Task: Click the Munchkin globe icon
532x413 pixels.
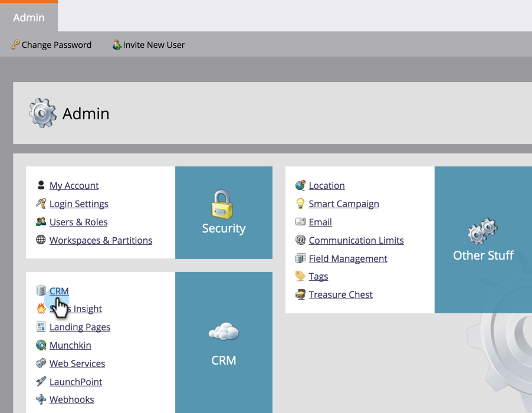Action: point(41,345)
